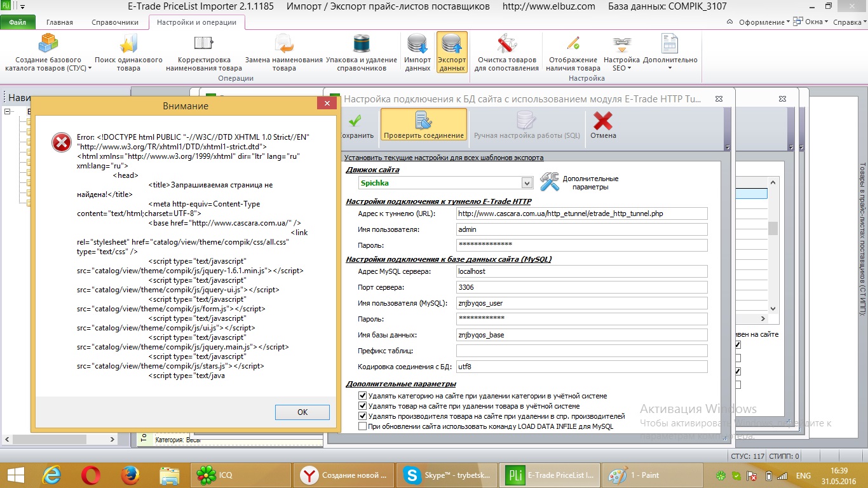Click the PLi application icon in title bar
Screen dimensions: 868x488
7,6
